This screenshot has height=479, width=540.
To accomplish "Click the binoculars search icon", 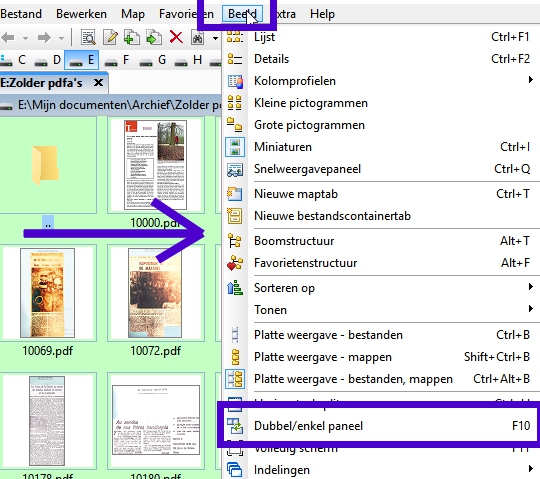I will (x=198, y=38).
